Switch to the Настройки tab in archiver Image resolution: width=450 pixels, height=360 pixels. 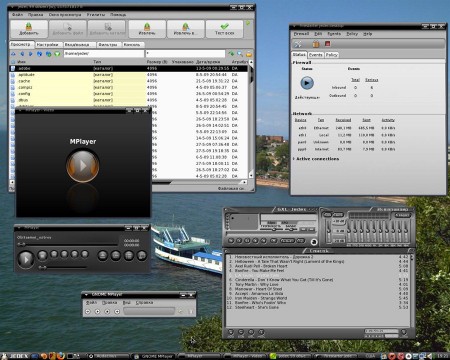[48, 44]
